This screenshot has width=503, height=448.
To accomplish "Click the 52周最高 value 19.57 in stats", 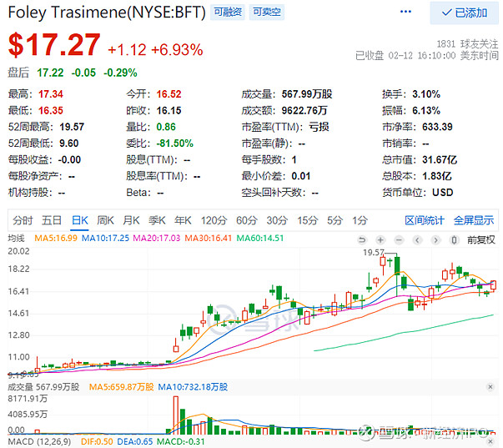I will (x=72, y=127).
